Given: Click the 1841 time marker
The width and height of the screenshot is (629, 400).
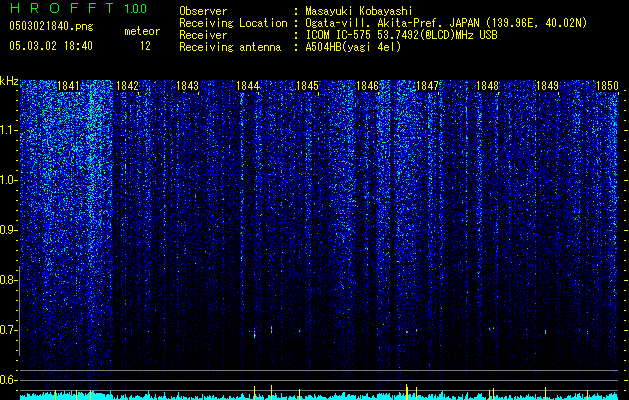Looking at the screenshot, I should (68, 86).
